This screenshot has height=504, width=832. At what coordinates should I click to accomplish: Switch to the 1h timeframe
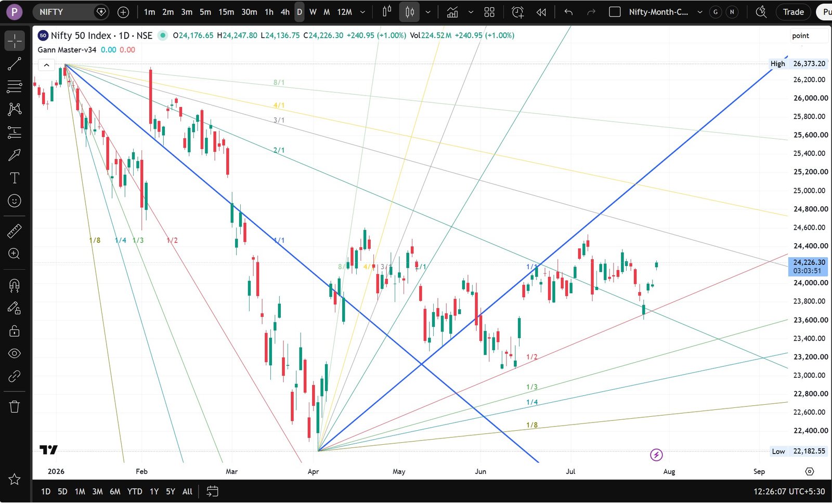coord(269,12)
